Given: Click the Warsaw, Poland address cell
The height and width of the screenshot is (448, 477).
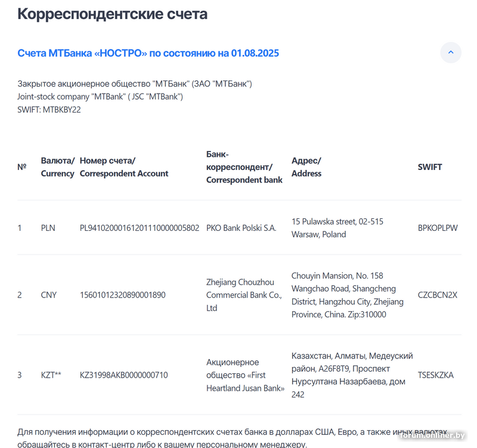Looking at the screenshot, I should pyautogui.click(x=337, y=228).
